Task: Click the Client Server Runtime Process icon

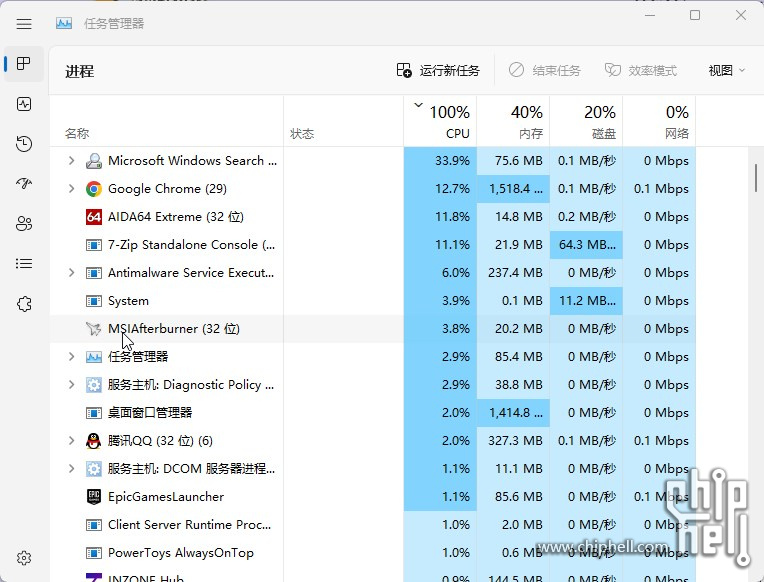Action: click(94, 525)
